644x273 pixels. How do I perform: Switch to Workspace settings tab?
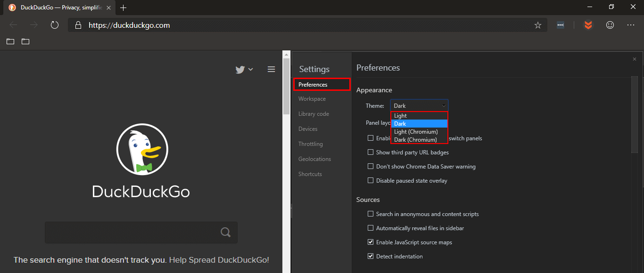[x=312, y=99]
